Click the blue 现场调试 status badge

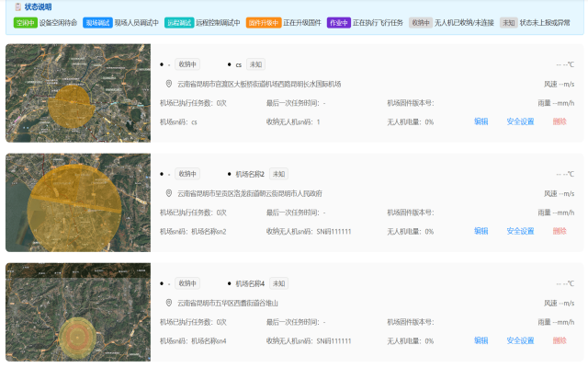click(97, 23)
